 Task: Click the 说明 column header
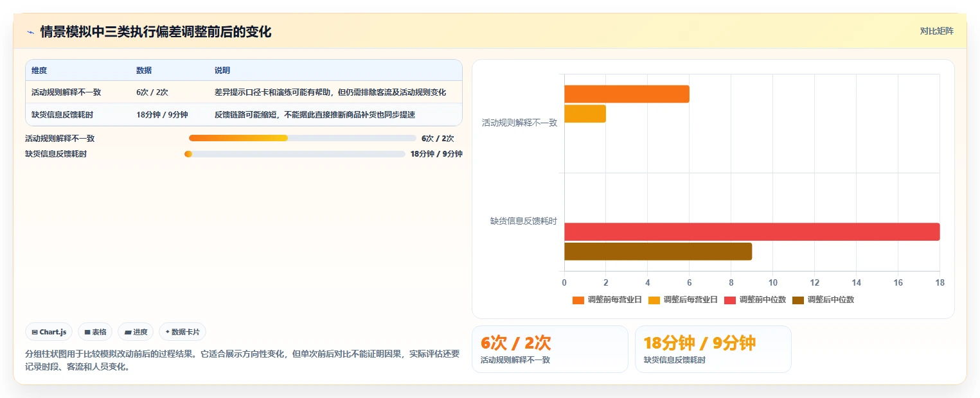tap(222, 71)
